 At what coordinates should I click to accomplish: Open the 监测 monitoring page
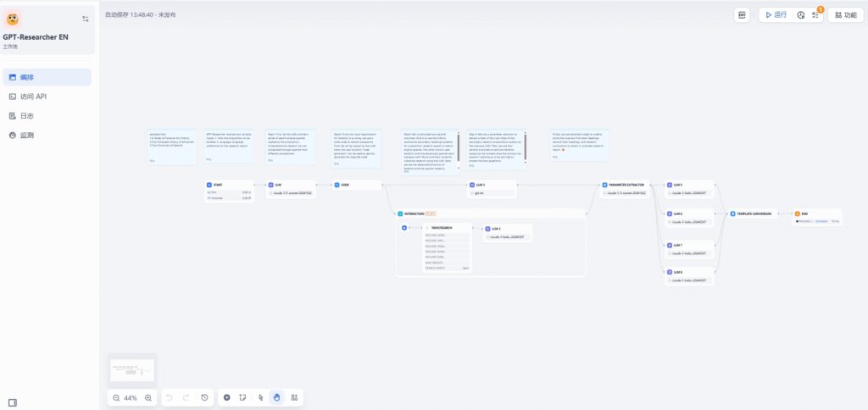point(27,136)
